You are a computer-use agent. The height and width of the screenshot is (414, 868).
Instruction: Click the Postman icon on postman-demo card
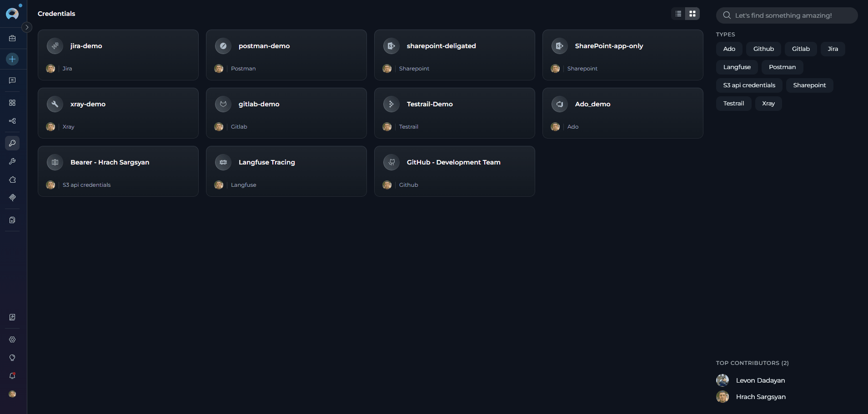point(223,46)
